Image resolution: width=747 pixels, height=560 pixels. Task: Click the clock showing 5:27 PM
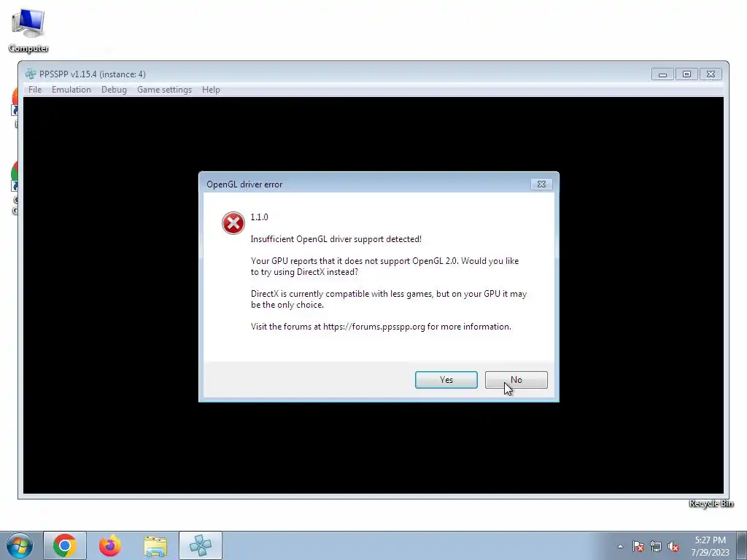click(710, 545)
